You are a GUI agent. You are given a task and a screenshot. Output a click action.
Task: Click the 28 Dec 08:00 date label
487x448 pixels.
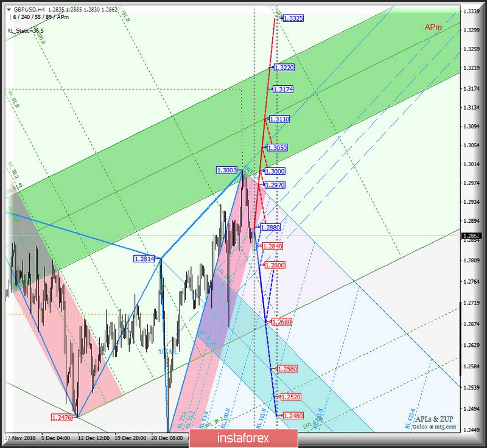click(x=167, y=438)
